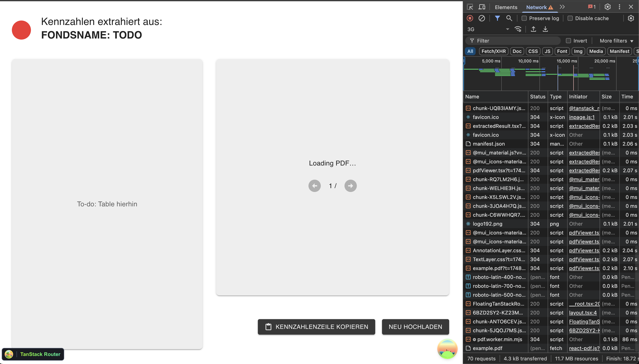Click the Neu hochladen button
Image resolution: width=639 pixels, height=364 pixels.
point(415,327)
